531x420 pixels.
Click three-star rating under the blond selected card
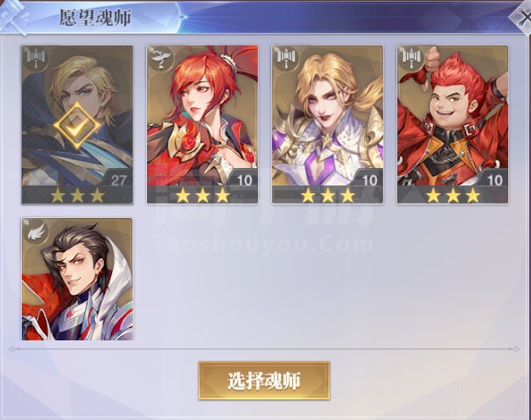coord(77,195)
